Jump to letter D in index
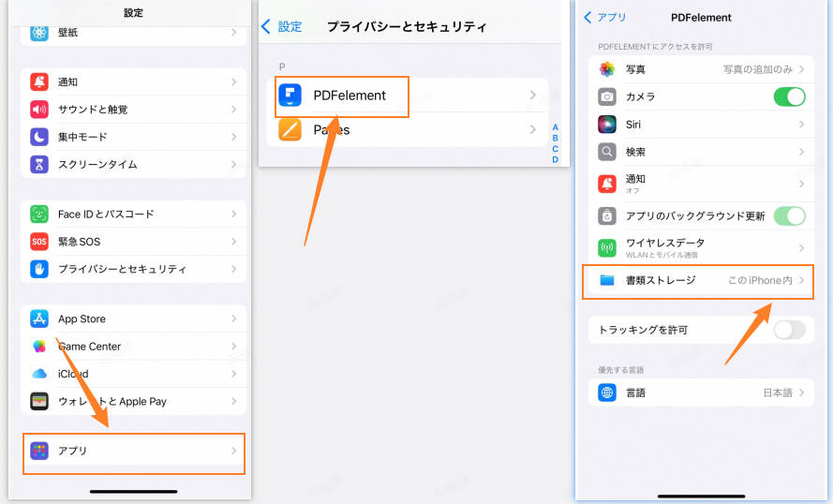The height and width of the screenshot is (504, 833). [x=555, y=159]
